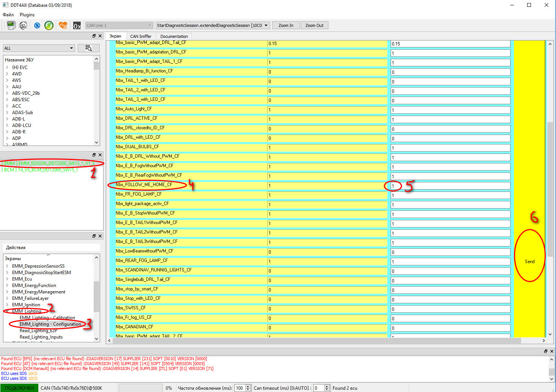Click the refresh frequency value field

point(240,388)
